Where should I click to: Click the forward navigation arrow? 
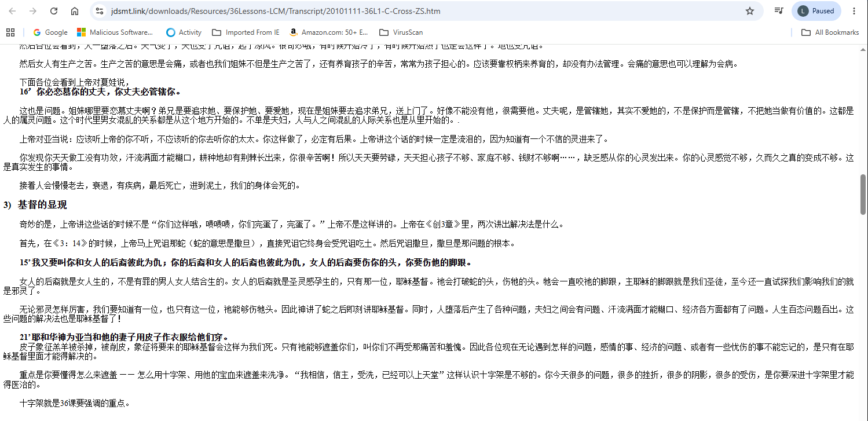pos(33,11)
